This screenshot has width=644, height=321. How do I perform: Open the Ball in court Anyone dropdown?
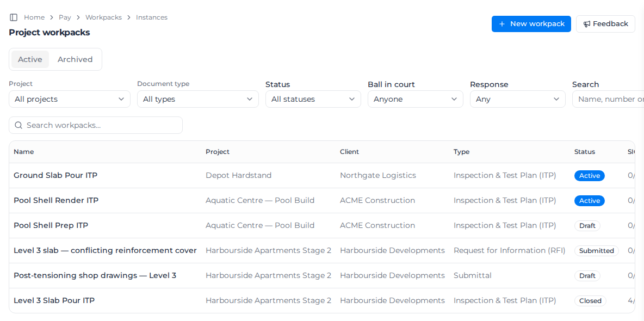coord(415,99)
